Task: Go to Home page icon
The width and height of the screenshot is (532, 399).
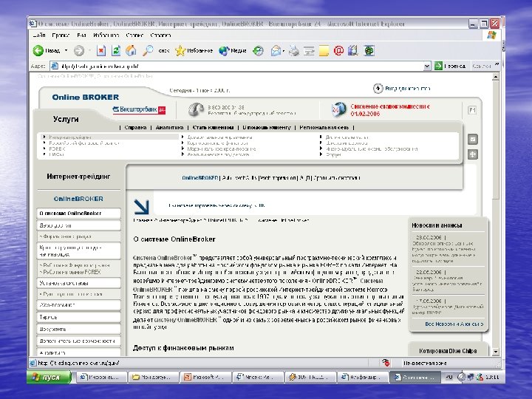Action: (x=131, y=51)
